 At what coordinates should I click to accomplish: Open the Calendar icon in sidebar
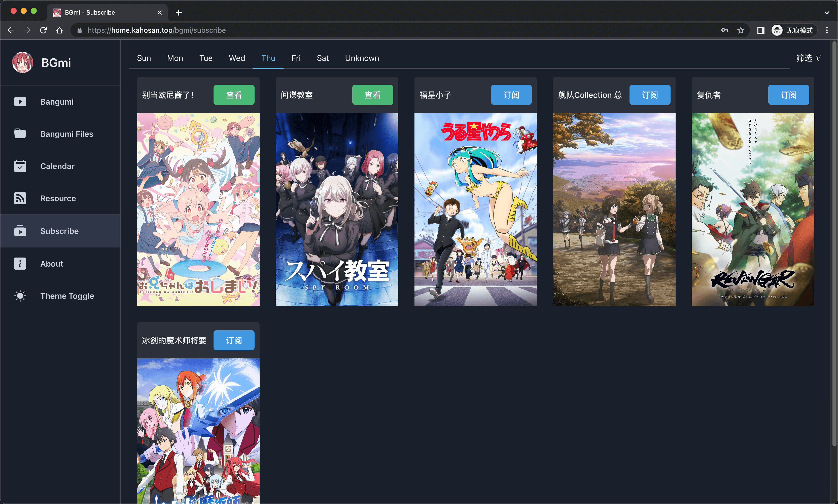(x=20, y=166)
